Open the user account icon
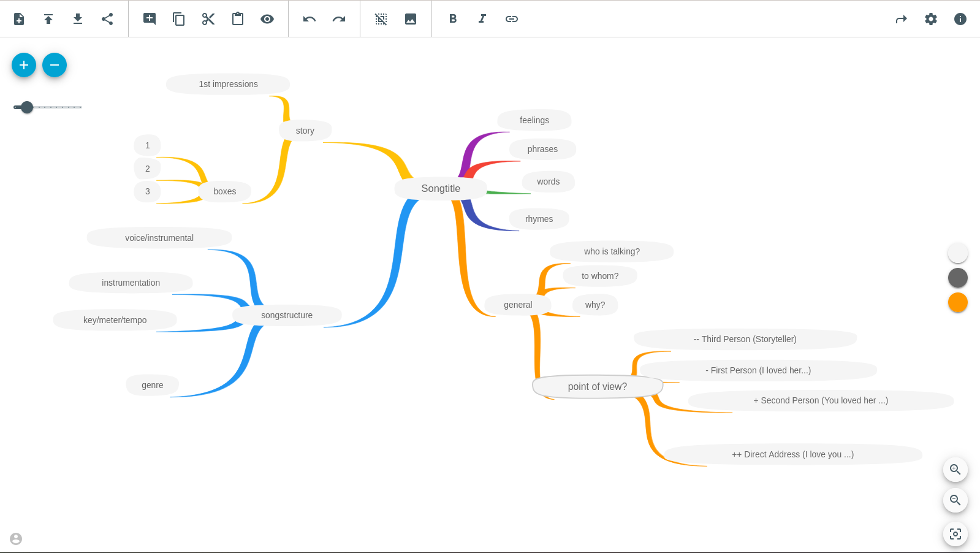This screenshot has height=553, width=980. pyautogui.click(x=16, y=539)
